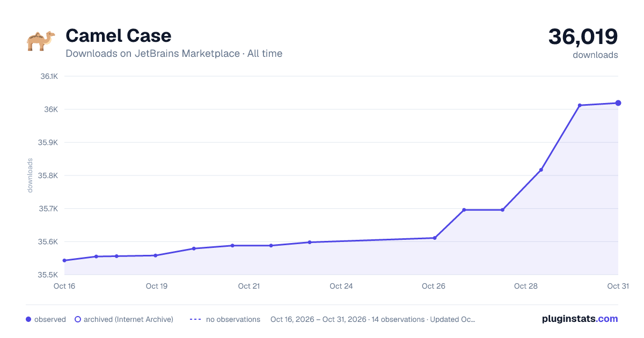Click the 36K y-axis label
This screenshot has height=338, width=644.
tap(52, 109)
